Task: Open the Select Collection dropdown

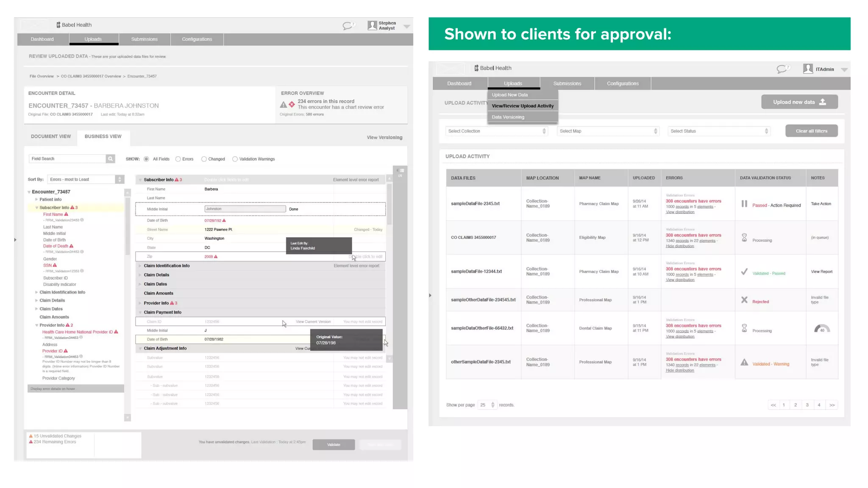Action: click(x=497, y=131)
